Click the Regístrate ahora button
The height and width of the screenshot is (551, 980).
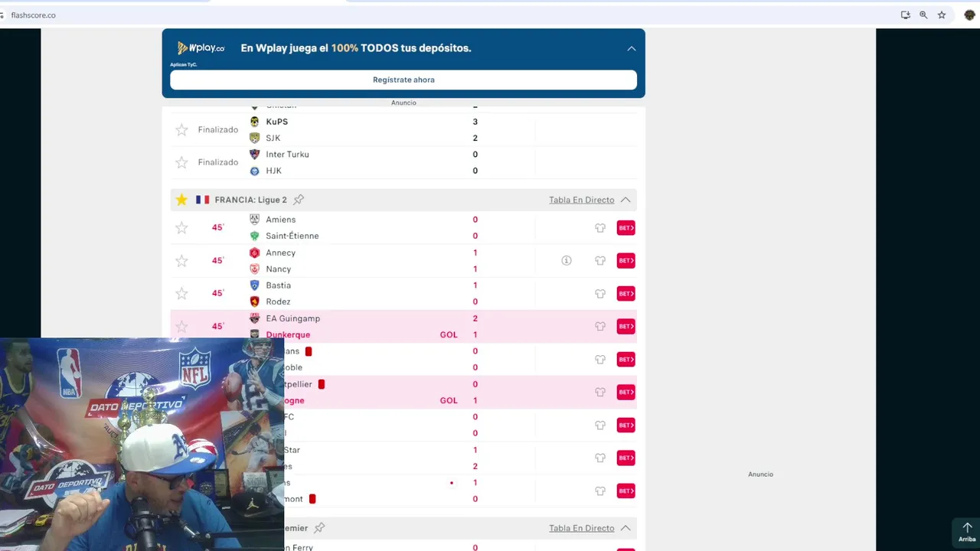[x=403, y=80]
